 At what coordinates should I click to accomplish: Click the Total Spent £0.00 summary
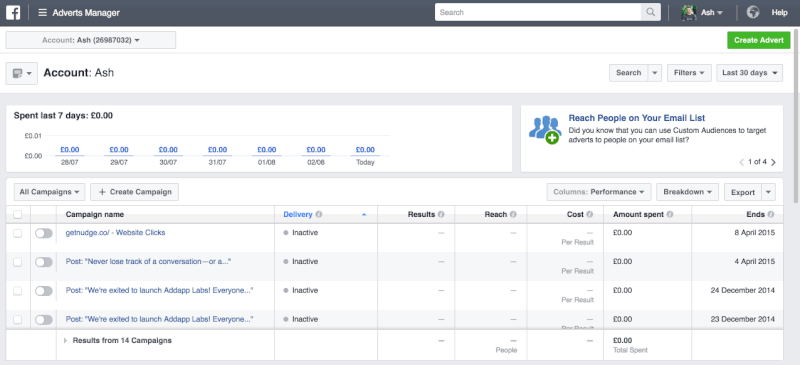[622, 340]
